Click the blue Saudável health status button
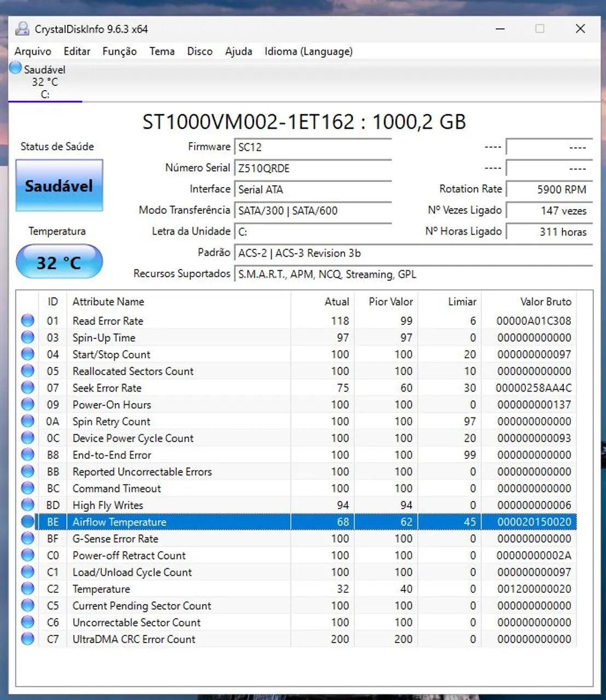The image size is (606, 700). 59,186
